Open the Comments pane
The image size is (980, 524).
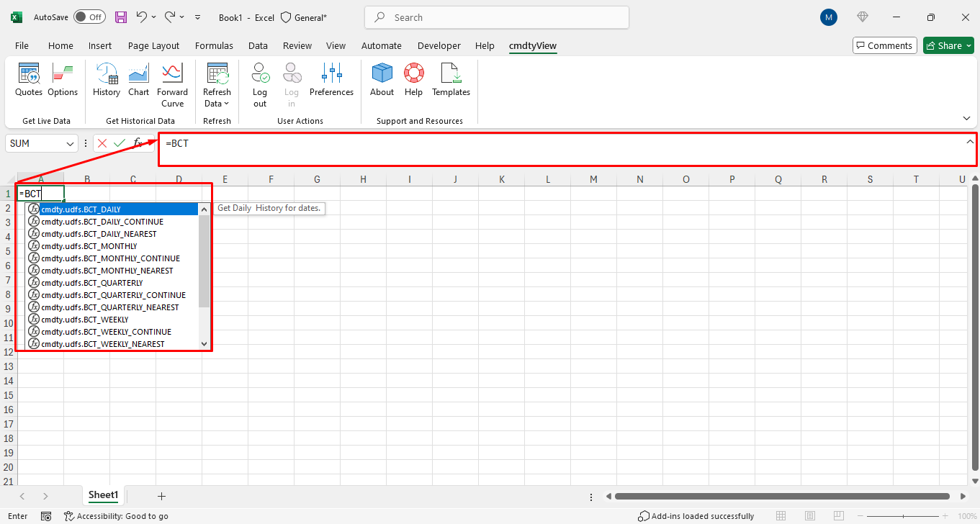(x=884, y=45)
